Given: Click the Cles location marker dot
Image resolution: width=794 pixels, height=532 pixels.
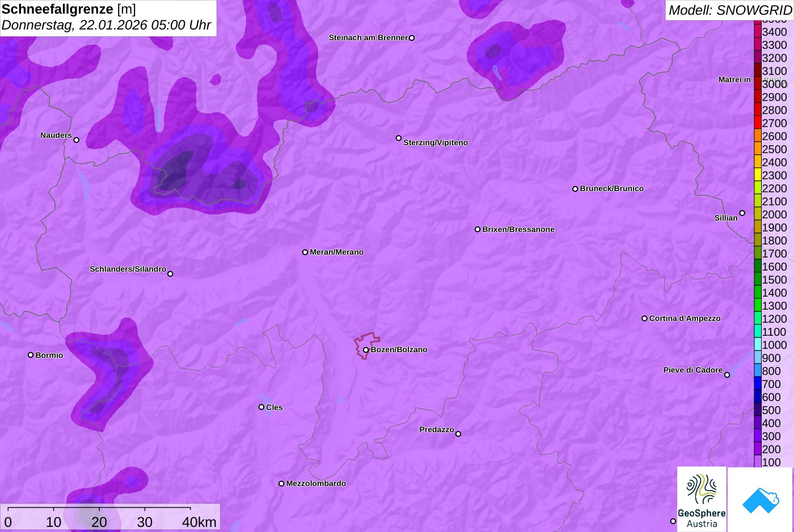Looking at the screenshot, I should 261,407.
